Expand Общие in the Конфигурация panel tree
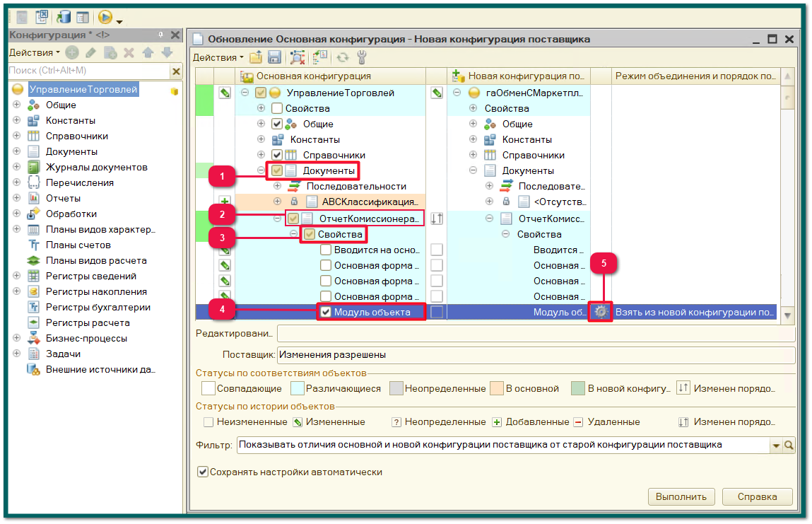 16,105
